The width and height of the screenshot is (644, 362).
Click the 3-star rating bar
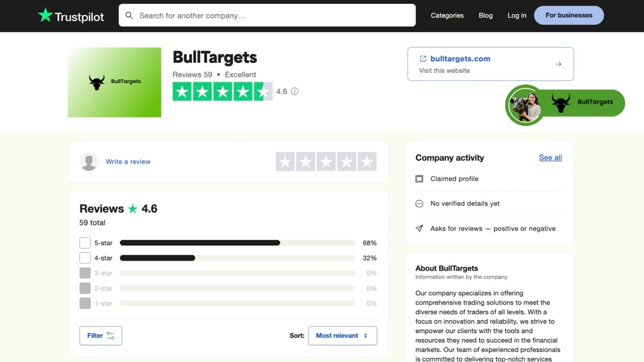pyautogui.click(x=237, y=273)
